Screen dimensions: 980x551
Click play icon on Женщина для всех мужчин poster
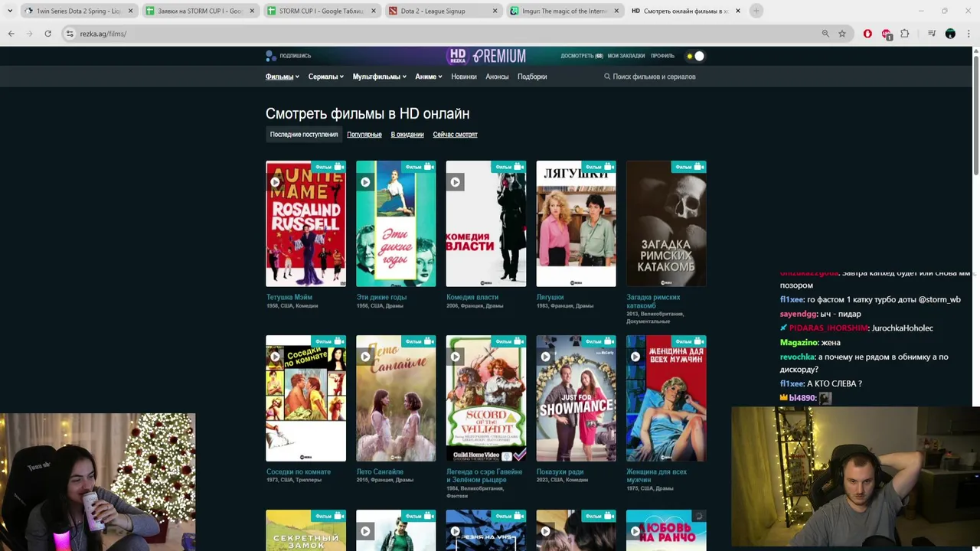(x=635, y=357)
